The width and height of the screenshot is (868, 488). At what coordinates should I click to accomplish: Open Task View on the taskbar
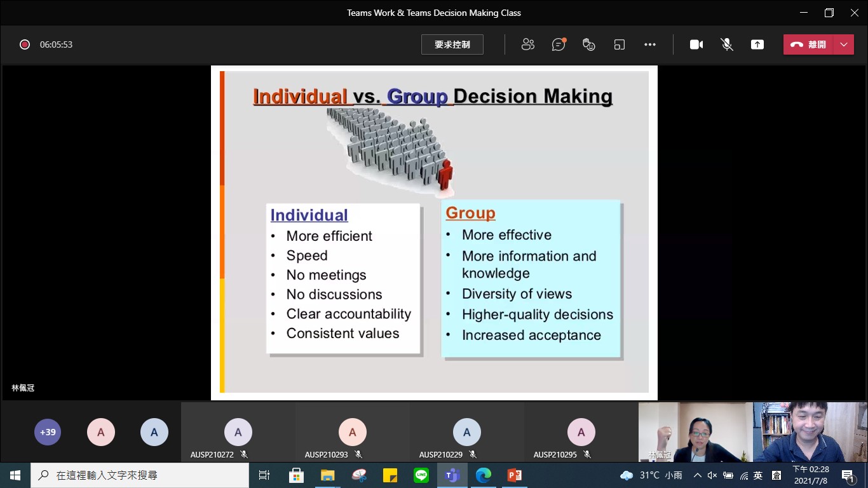[264, 475]
